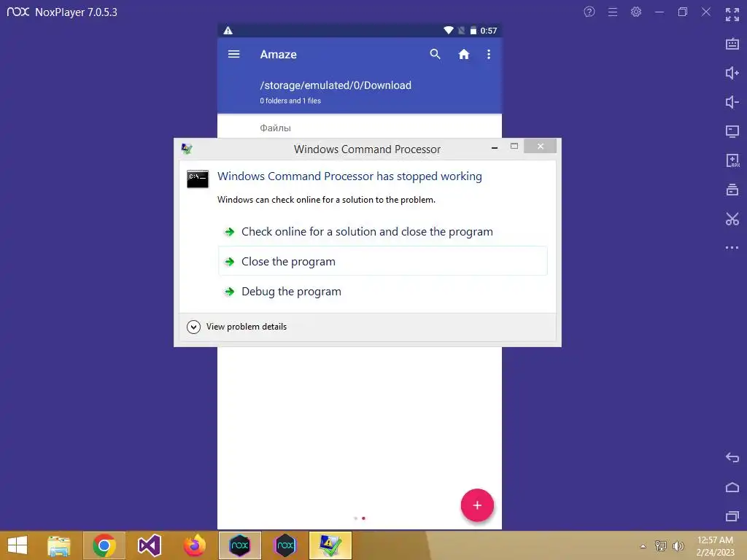Open the screen display tool in Nox sidebar
This screenshot has height=560, width=747.
click(x=732, y=131)
